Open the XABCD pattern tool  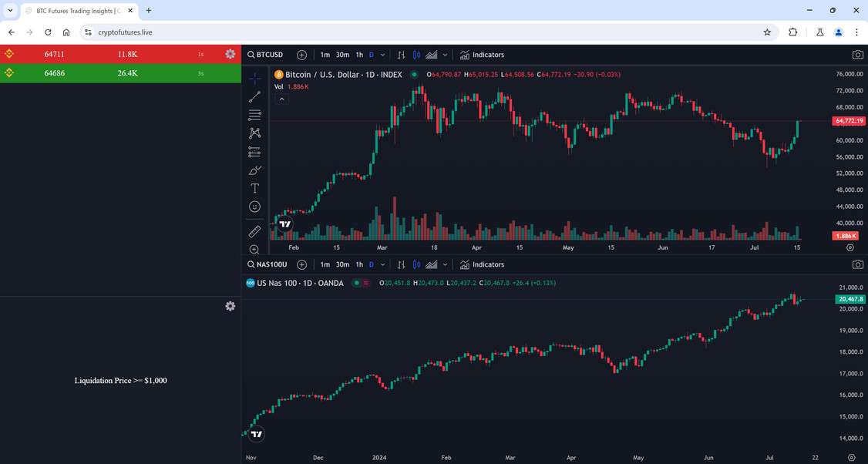254,133
